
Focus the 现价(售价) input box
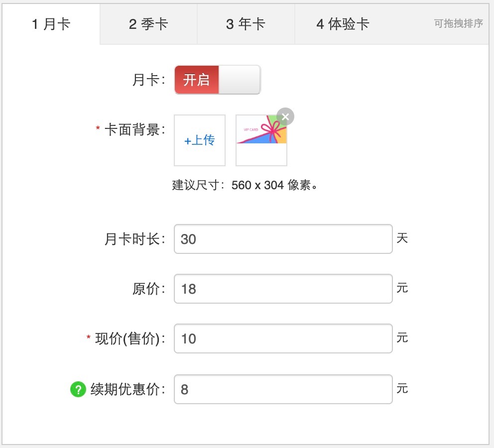[x=283, y=338]
